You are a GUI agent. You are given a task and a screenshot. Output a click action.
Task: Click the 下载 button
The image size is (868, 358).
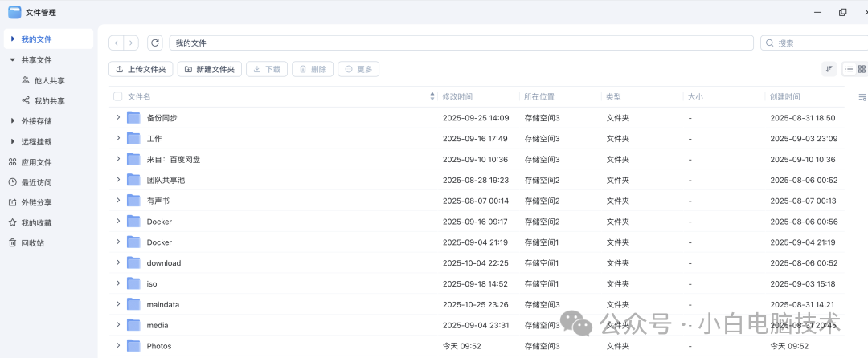point(267,69)
